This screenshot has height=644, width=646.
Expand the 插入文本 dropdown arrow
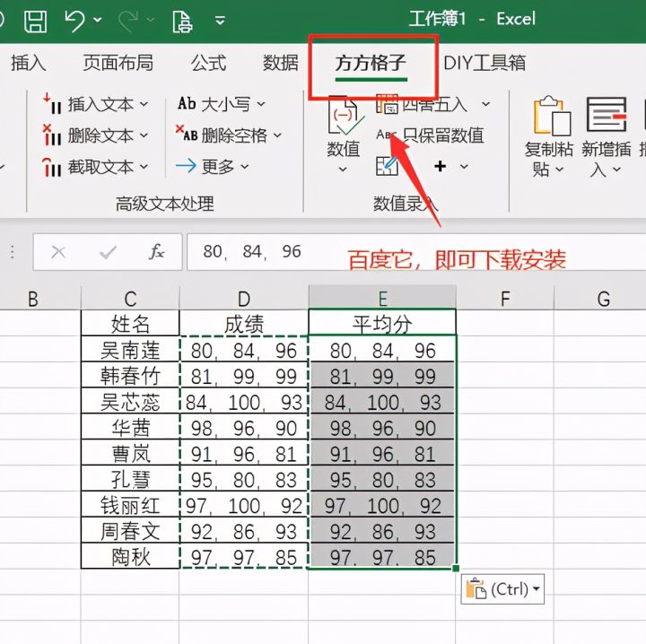(144, 104)
